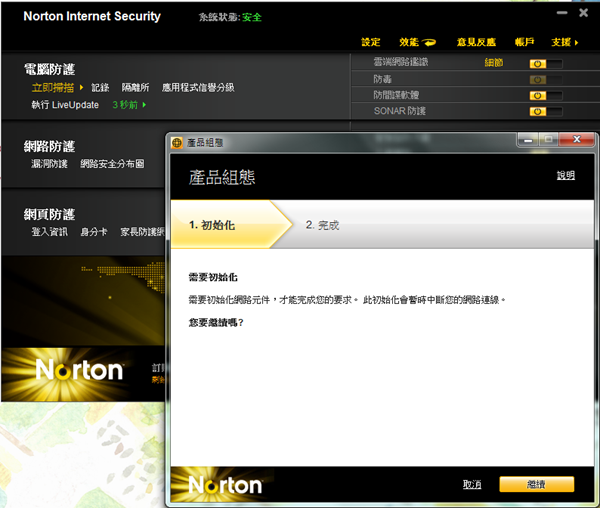The height and width of the screenshot is (508, 600).
Task: Close the 產品組態 dialog window
Action: [577, 139]
